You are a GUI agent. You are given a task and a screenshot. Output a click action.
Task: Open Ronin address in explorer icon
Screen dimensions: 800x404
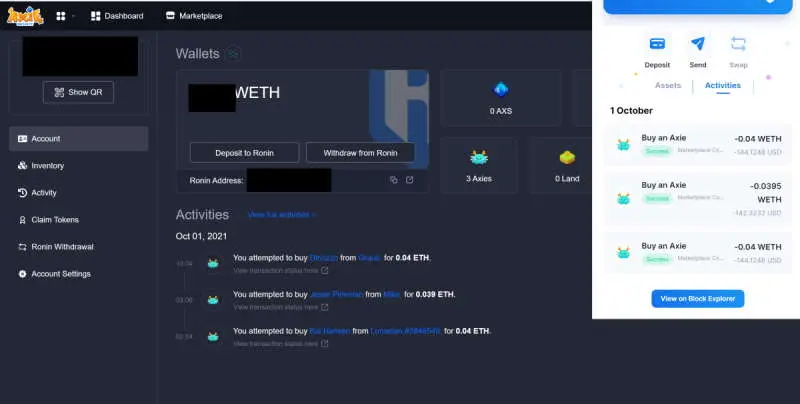pyautogui.click(x=410, y=180)
